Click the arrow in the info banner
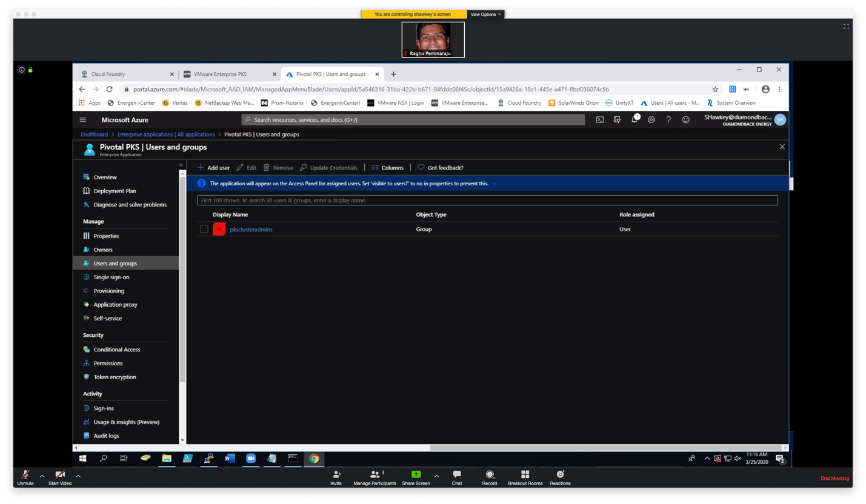Image resolution: width=866 pixels, height=504 pixels. 493,184
